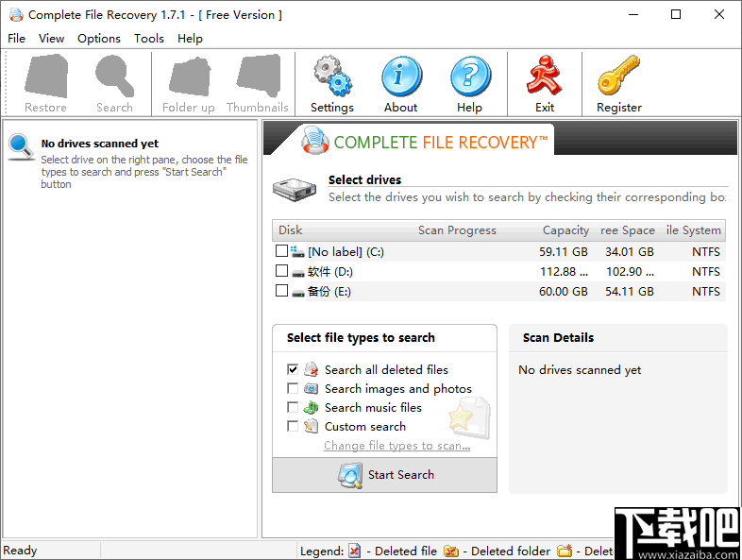Click the Scan Progress column header

tap(457, 230)
